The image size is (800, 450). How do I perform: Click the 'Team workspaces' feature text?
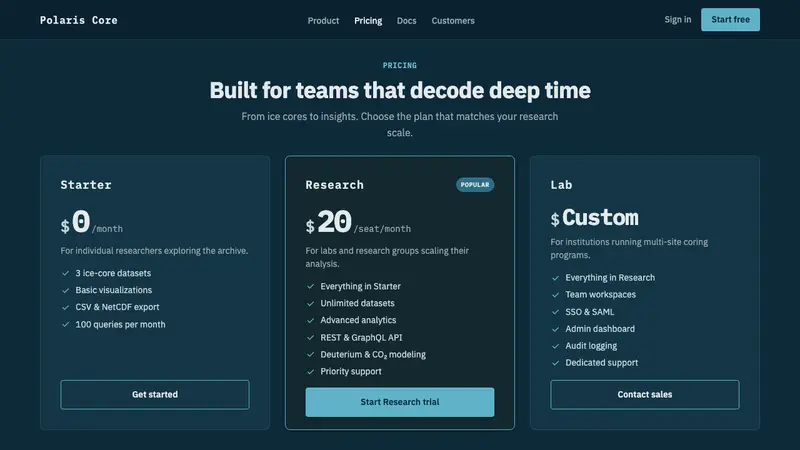pos(601,294)
